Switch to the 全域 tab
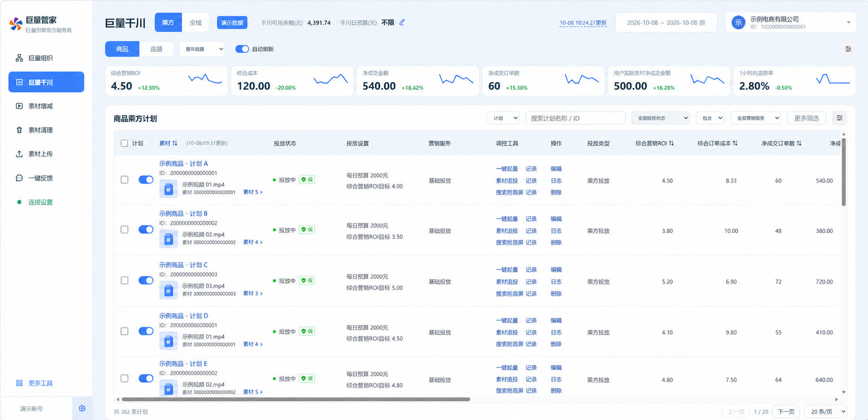Viewport: 868px width, 420px height. (195, 23)
